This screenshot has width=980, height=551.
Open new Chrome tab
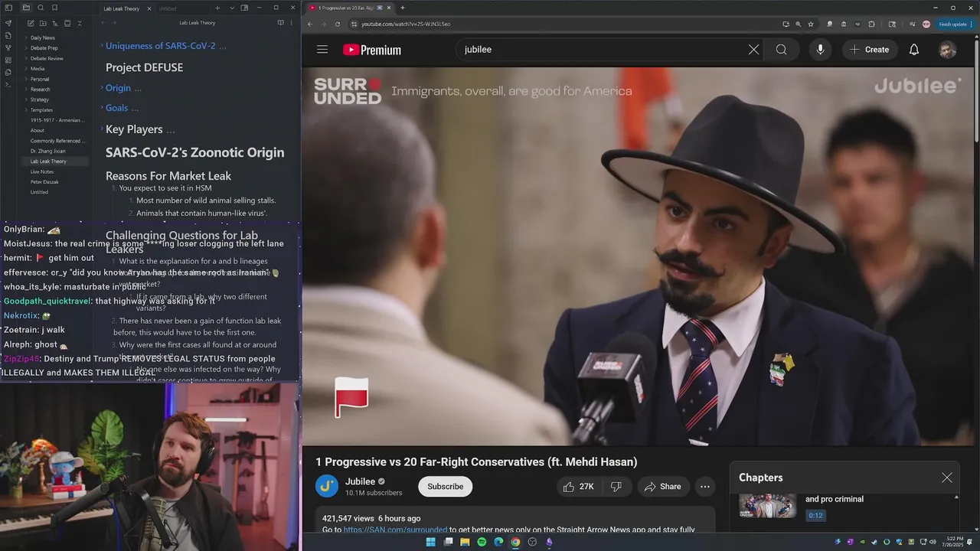403,8
